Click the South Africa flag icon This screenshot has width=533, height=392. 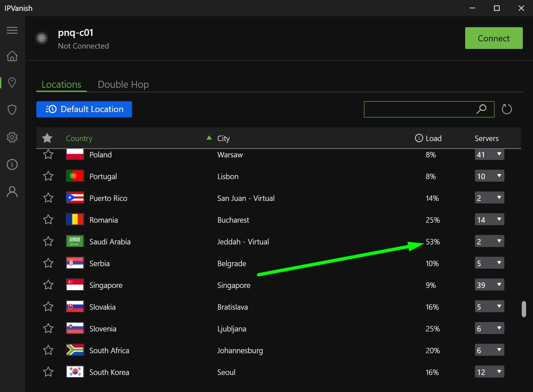[x=75, y=350]
